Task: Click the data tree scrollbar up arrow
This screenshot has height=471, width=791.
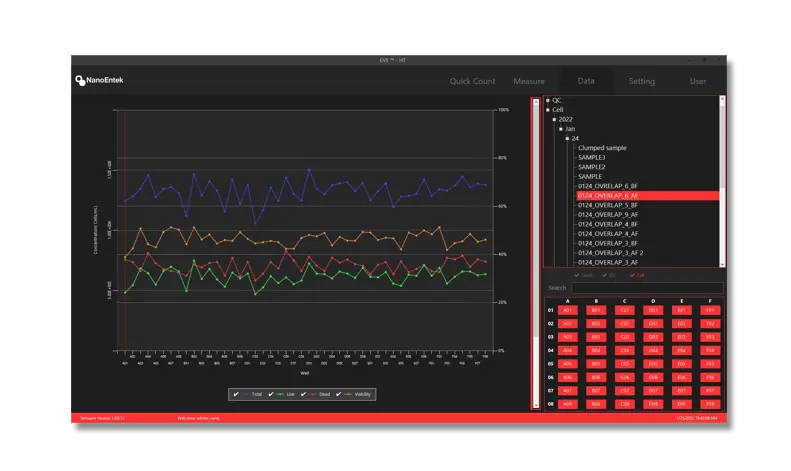Action: pos(722,99)
